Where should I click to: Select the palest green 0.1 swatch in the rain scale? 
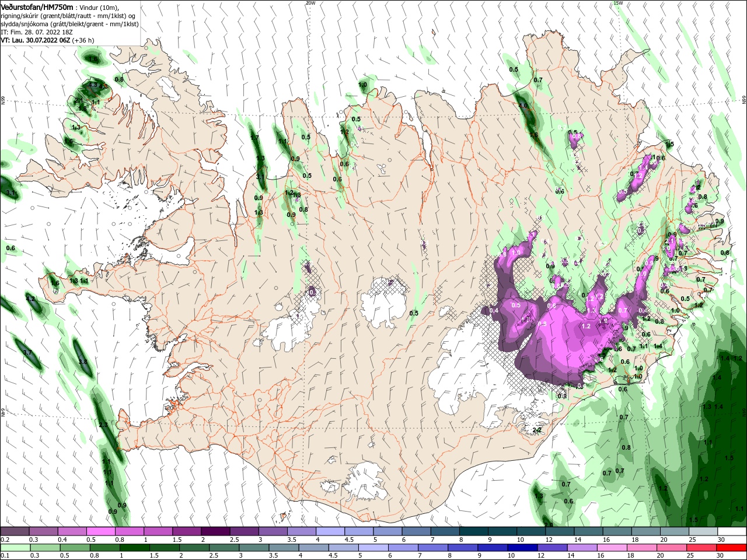click(x=15, y=548)
